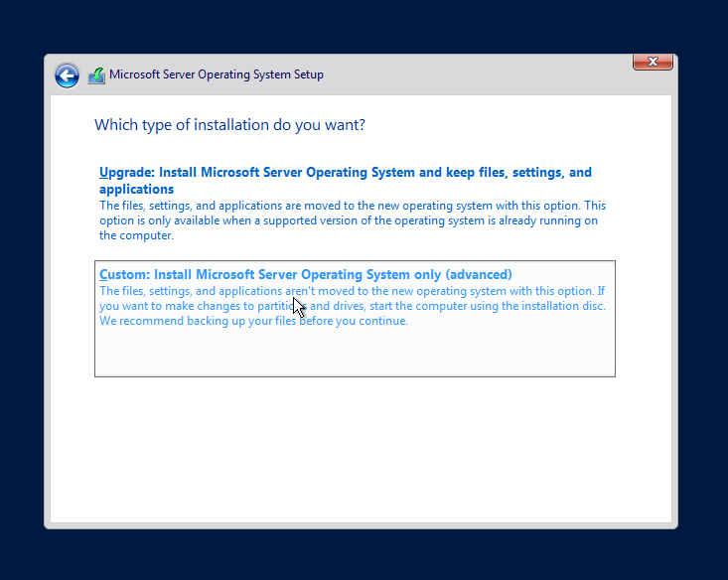
Task: Click the '(advanced)' text in the Custom title
Action: tap(479, 275)
